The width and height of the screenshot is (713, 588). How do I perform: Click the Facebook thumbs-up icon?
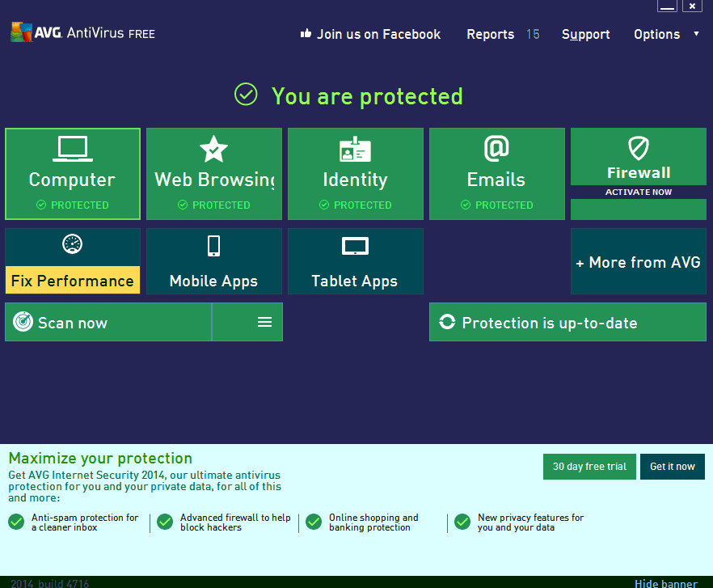(x=306, y=33)
